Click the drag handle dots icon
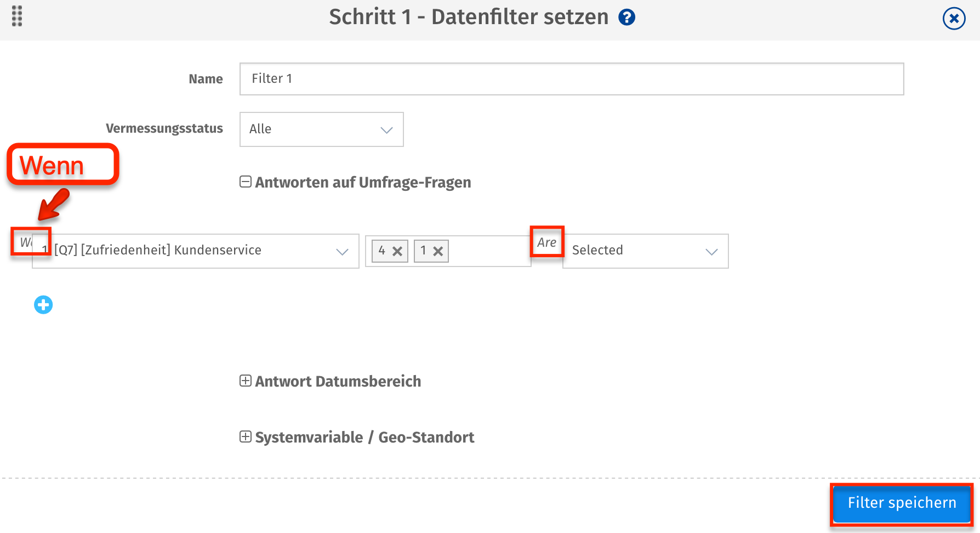Screen dimensions: 980x533 coord(17,16)
